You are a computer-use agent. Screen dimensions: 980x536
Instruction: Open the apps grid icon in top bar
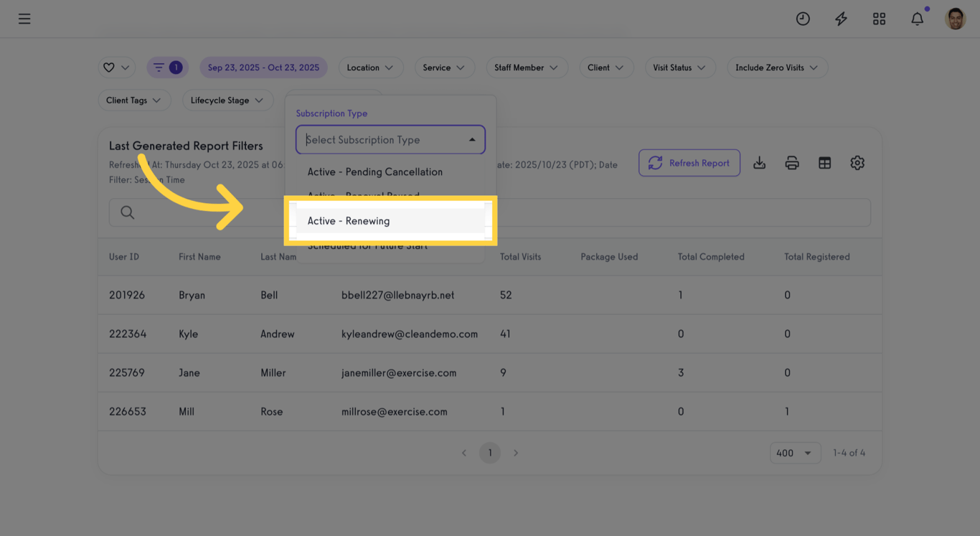pyautogui.click(x=879, y=19)
